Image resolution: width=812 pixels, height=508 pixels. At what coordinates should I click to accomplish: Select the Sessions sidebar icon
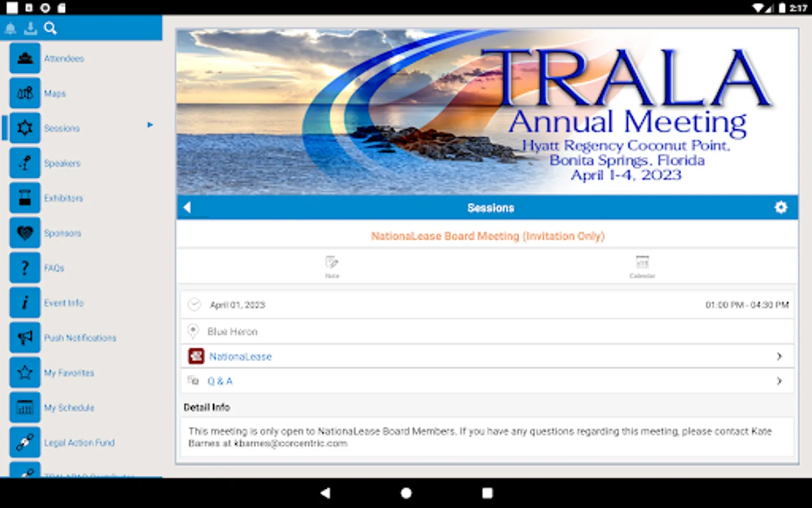[25, 128]
